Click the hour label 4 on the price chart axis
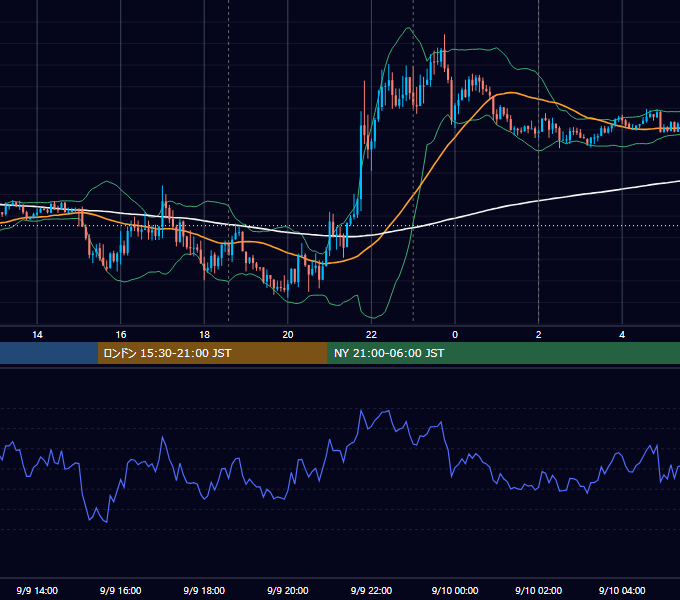The width and height of the screenshot is (680, 600). pyautogui.click(x=622, y=335)
